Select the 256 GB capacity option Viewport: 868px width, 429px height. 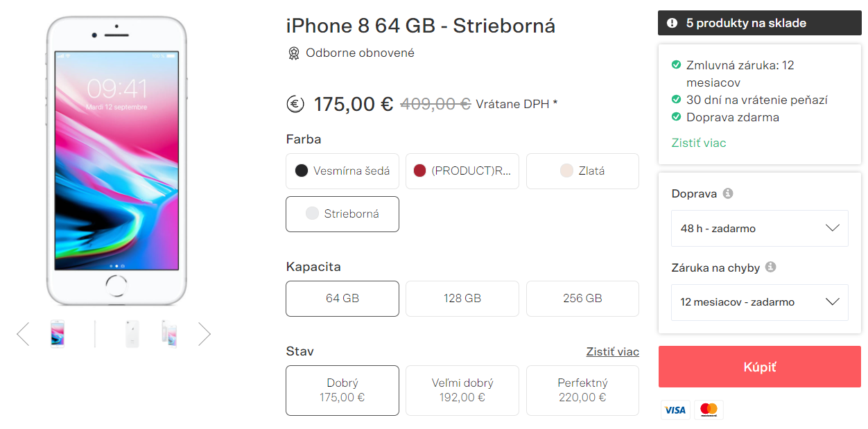(582, 299)
